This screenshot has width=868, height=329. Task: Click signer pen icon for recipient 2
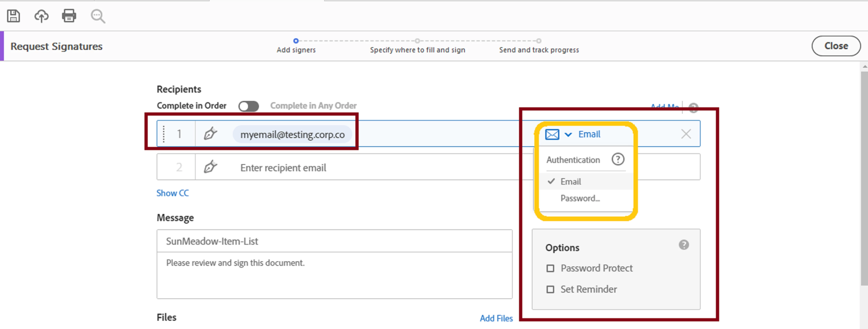point(210,167)
